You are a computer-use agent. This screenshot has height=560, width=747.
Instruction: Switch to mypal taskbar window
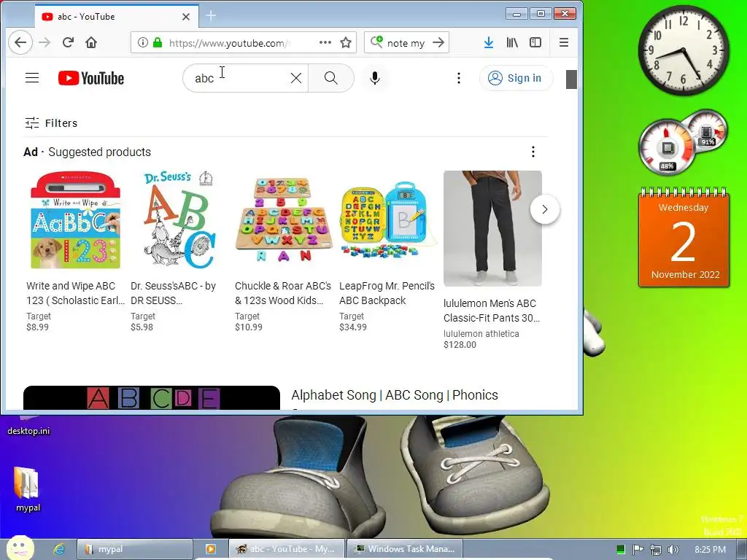click(134, 549)
